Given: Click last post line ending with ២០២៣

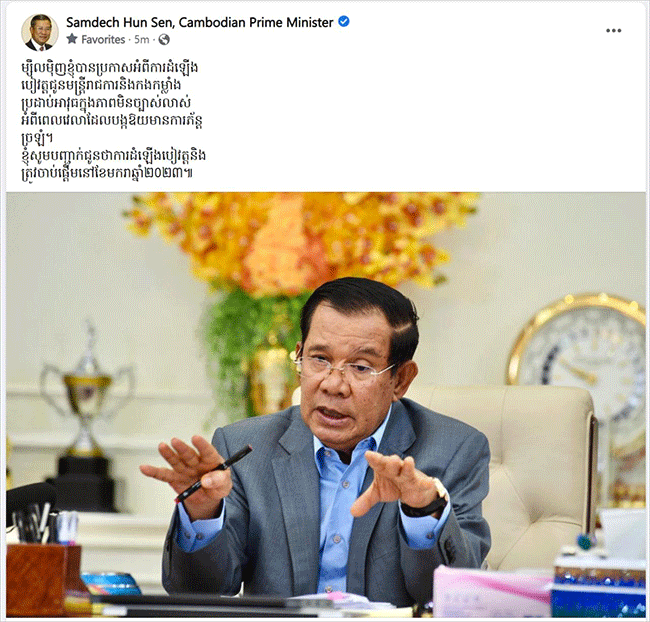Looking at the screenshot, I should tap(107, 173).
